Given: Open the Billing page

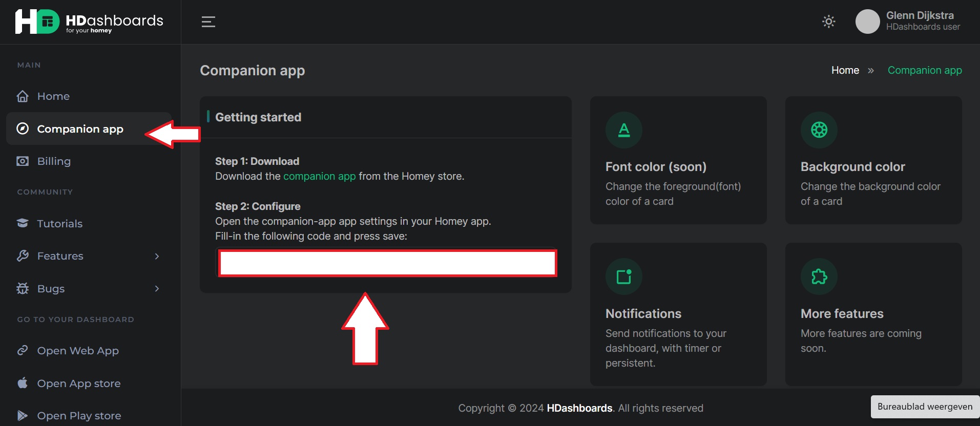Looking at the screenshot, I should [x=54, y=161].
